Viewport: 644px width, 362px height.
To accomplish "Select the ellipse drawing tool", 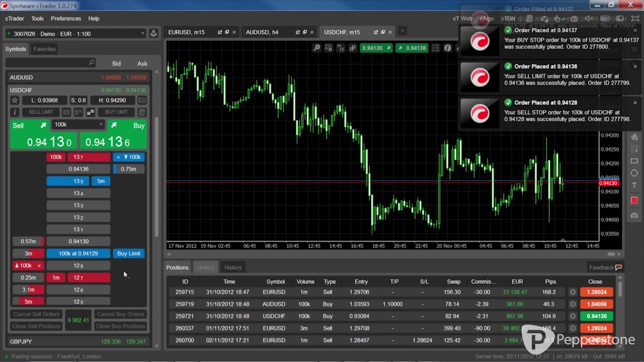I will (634, 173).
